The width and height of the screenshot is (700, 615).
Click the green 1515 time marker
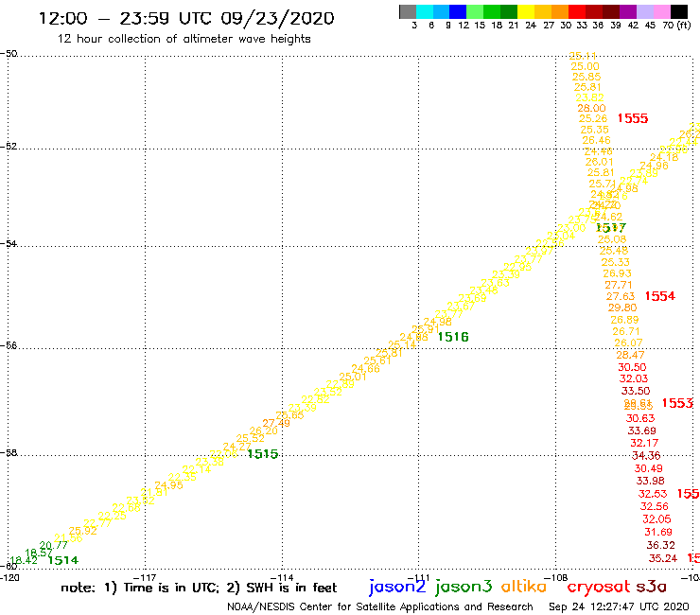[x=263, y=454]
